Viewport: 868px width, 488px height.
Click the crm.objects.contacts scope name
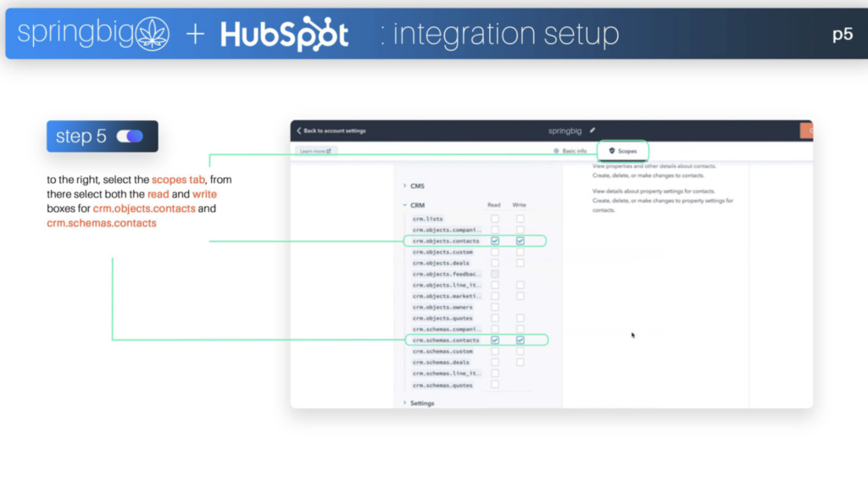click(x=446, y=241)
